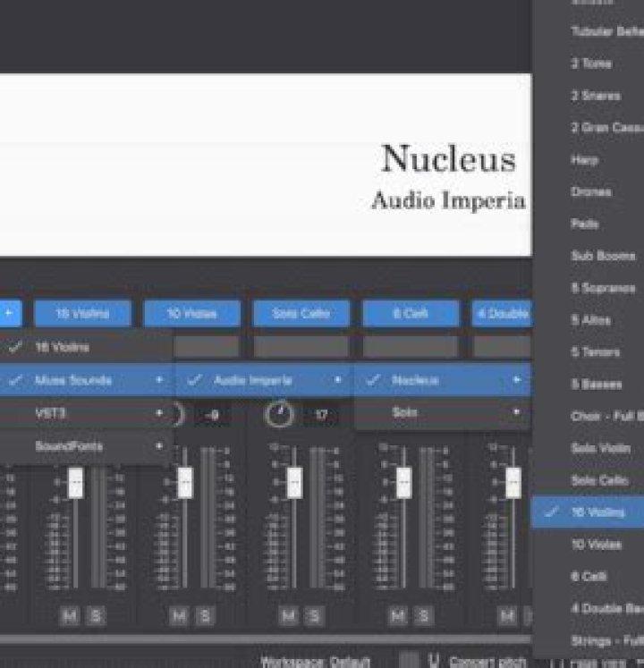Mute the 6 Celli channel
This screenshot has height=668, width=644.
click(398, 616)
